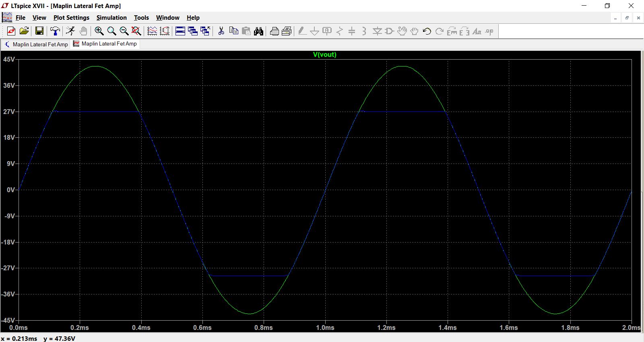Click the Ground symbol icon

[x=315, y=31]
